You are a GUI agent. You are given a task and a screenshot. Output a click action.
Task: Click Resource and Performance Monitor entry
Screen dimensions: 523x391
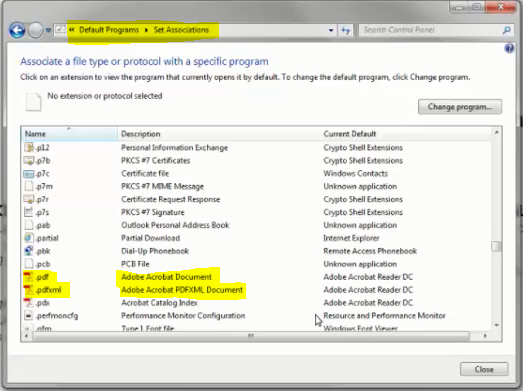coord(384,316)
